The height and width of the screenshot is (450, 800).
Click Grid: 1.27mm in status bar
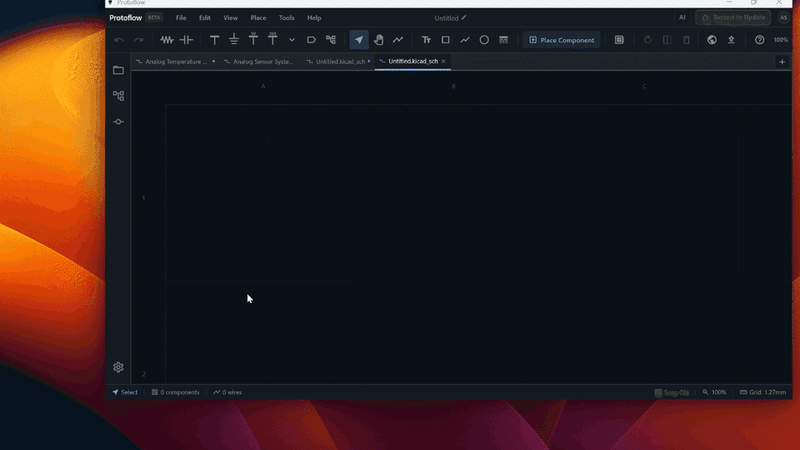click(x=763, y=392)
